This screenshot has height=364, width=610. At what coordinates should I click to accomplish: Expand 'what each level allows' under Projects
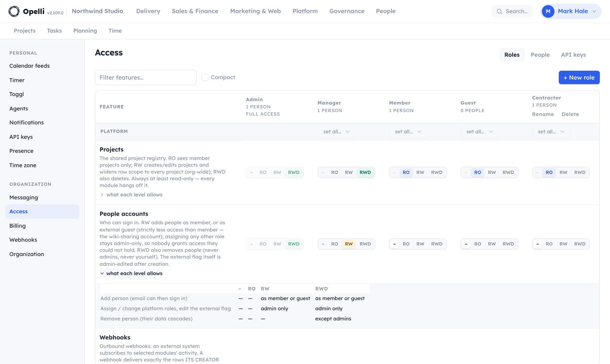[131, 195]
